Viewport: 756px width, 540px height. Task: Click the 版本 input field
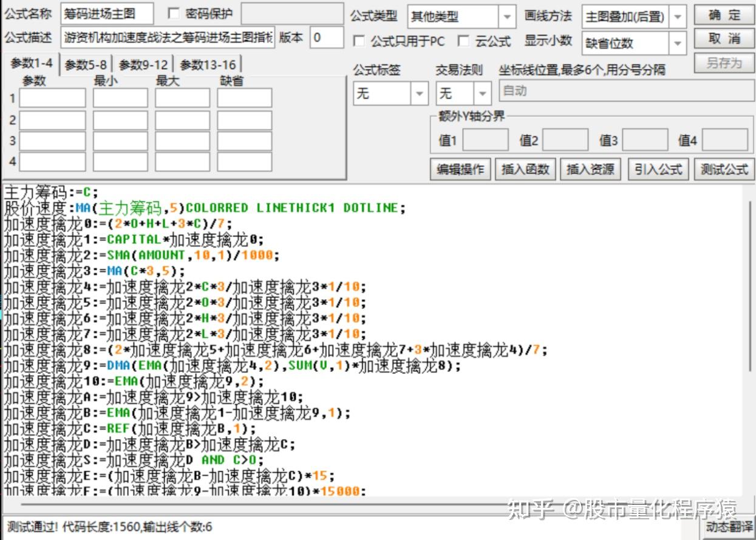327,38
